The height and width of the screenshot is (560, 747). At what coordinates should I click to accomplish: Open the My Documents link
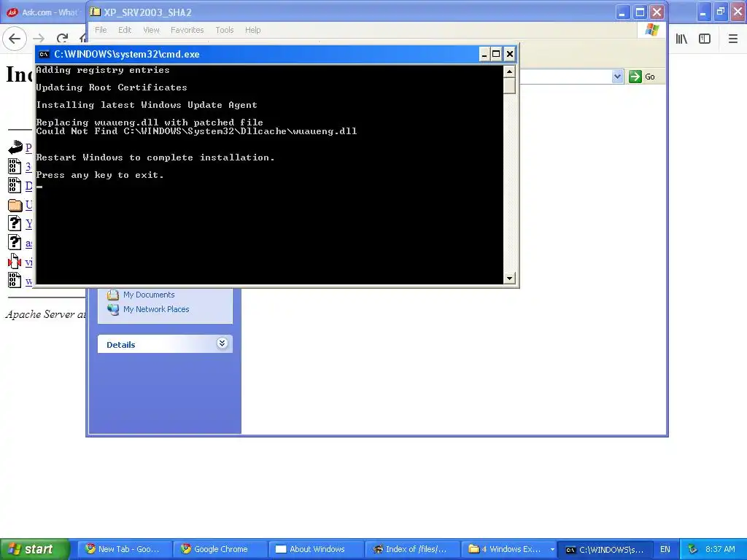(149, 295)
